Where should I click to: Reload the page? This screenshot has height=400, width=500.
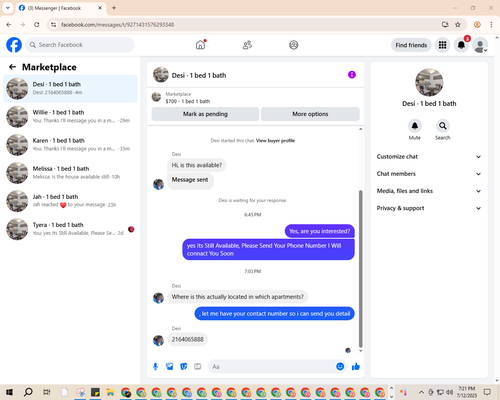pyautogui.click(x=37, y=25)
